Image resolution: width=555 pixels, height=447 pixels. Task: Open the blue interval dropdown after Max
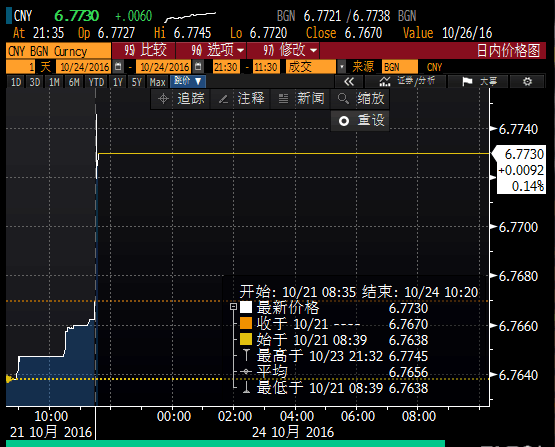coord(188,81)
